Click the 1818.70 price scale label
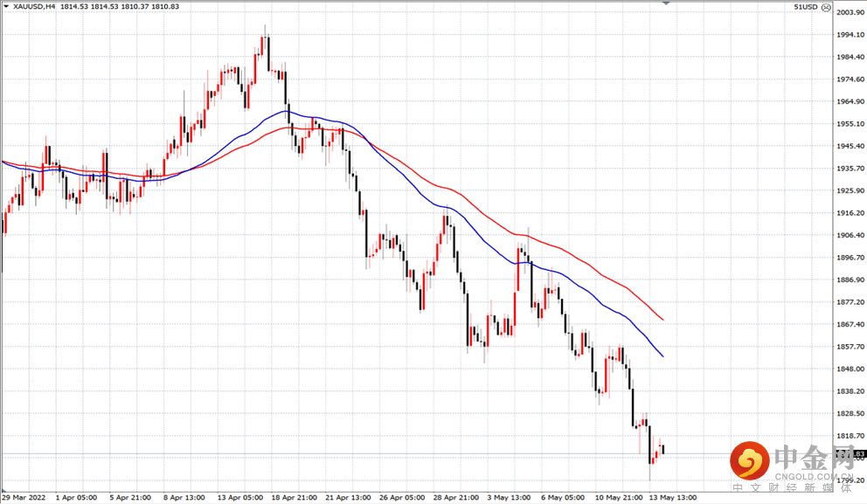 click(850, 436)
